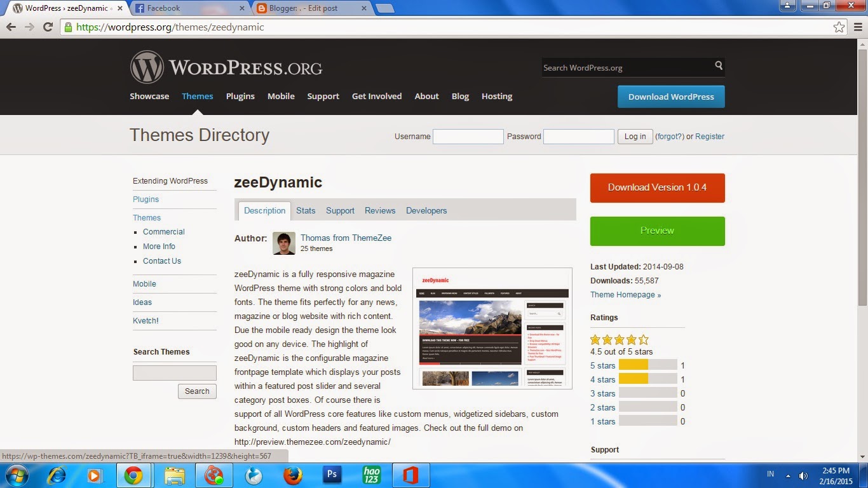Click Commercial in the sidebar

[163, 232]
